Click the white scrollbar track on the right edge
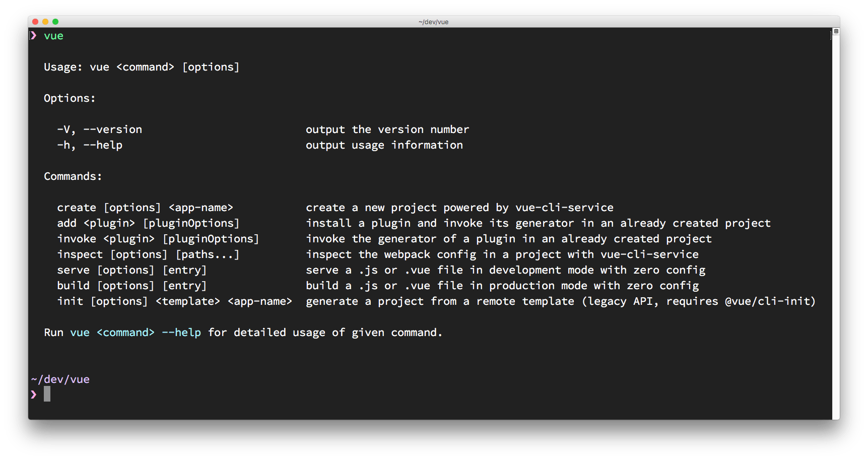 pyautogui.click(x=836, y=227)
